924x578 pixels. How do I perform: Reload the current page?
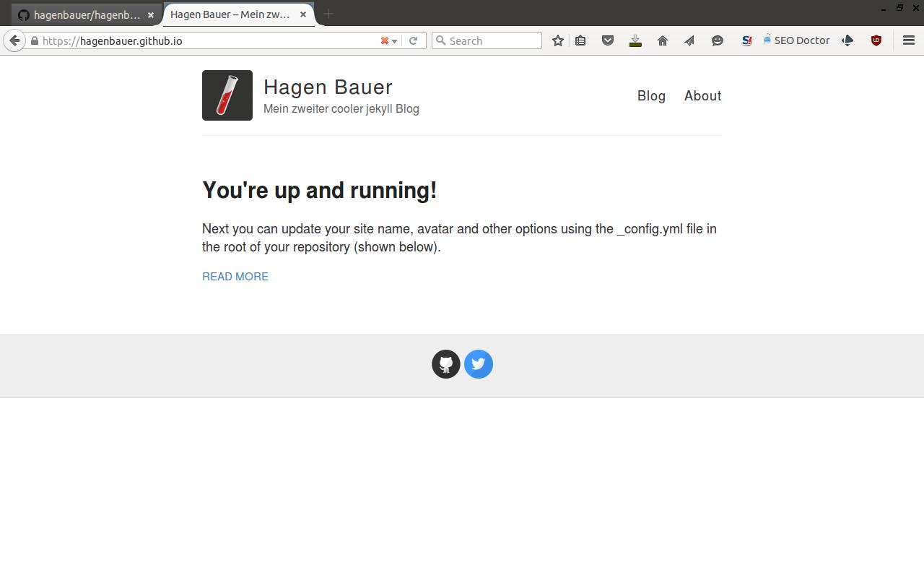413,40
